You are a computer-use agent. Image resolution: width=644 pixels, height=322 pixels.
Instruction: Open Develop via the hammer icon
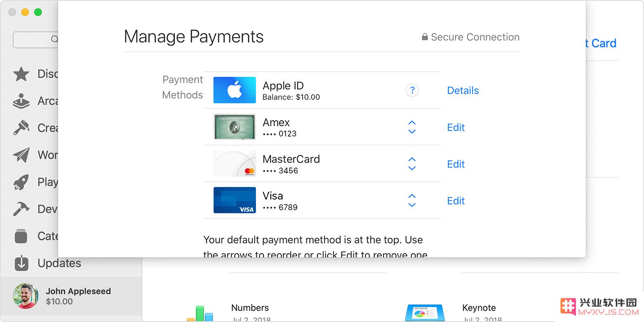point(21,209)
